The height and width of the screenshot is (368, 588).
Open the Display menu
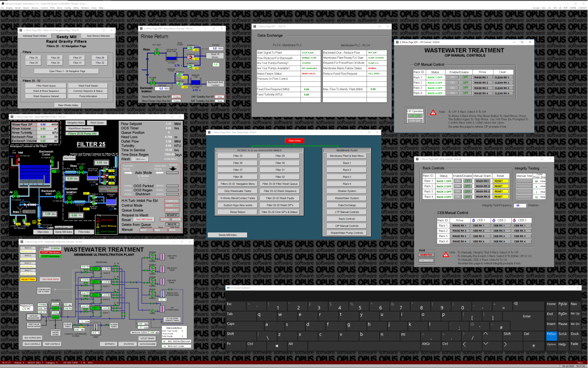(9, 8)
